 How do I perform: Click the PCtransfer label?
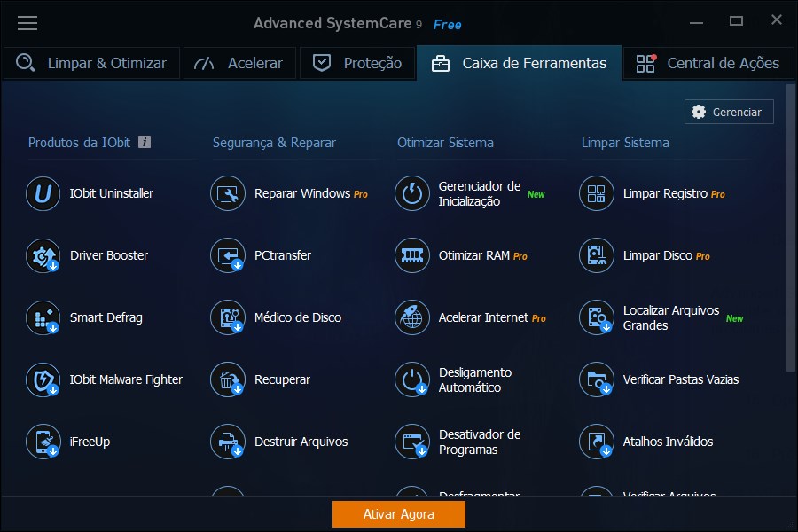283,255
